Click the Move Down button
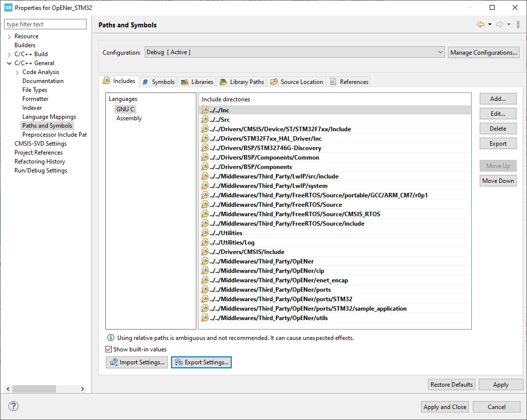Viewport: 527px width, 420px height. coord(498,181)
